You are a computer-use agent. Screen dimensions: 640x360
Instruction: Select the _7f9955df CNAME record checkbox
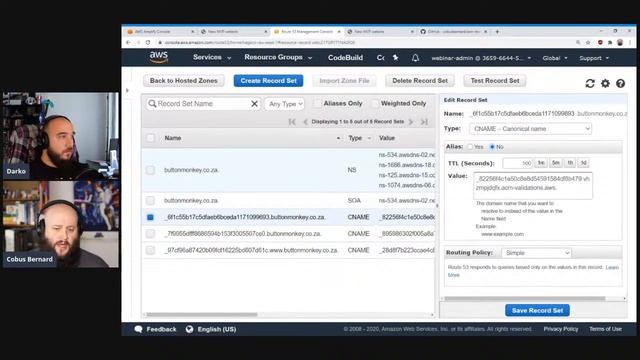[x=150, y=233]
